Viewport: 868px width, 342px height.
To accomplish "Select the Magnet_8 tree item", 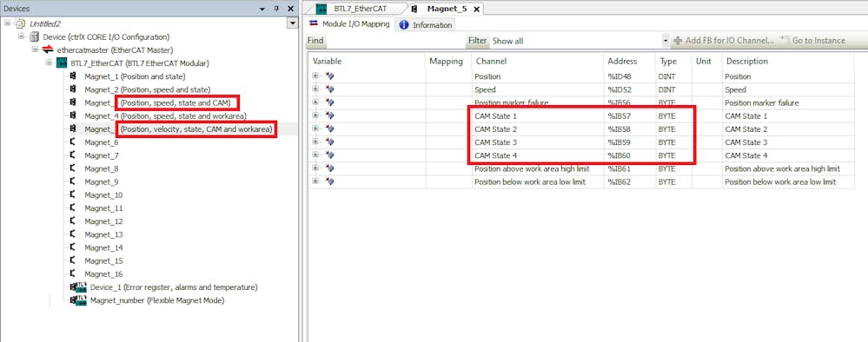I will [x=102, y=168].
